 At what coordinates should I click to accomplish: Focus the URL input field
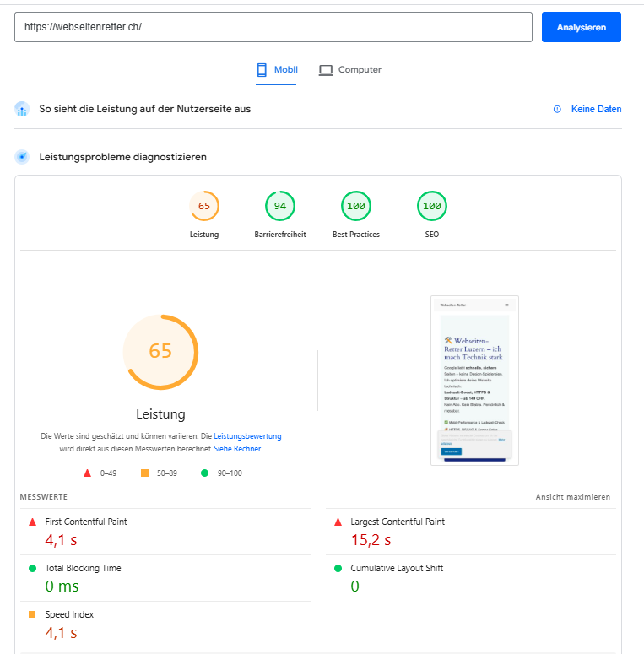pyautogui.click(x=273, y=27)
